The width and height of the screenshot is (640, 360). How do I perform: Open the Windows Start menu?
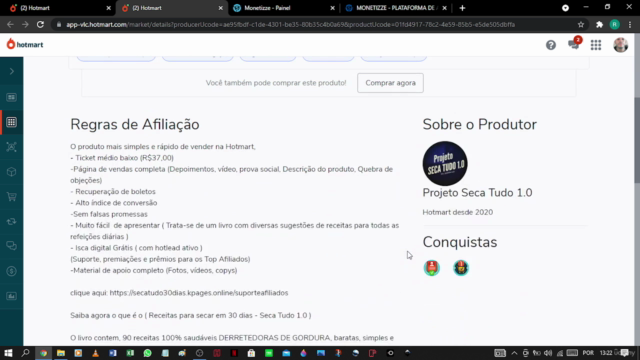coord(8,353)
